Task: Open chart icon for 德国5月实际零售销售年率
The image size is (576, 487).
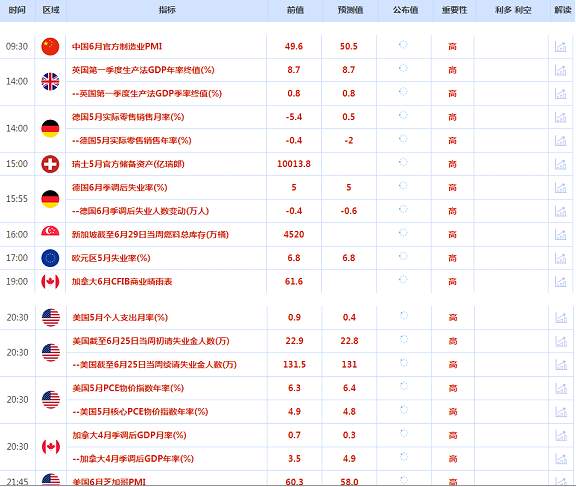Action: coord(560,141)
